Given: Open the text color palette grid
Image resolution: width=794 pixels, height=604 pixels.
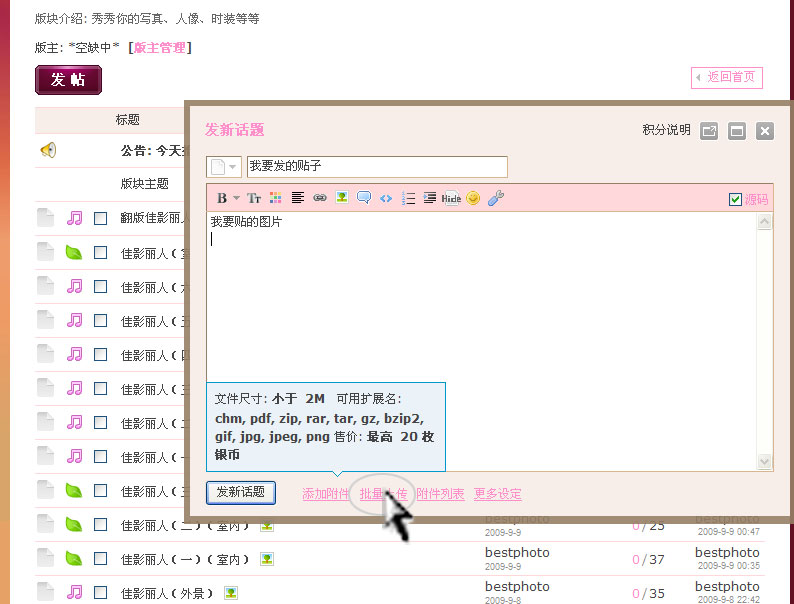Looking at the screenshot, I should coord(276,198).
